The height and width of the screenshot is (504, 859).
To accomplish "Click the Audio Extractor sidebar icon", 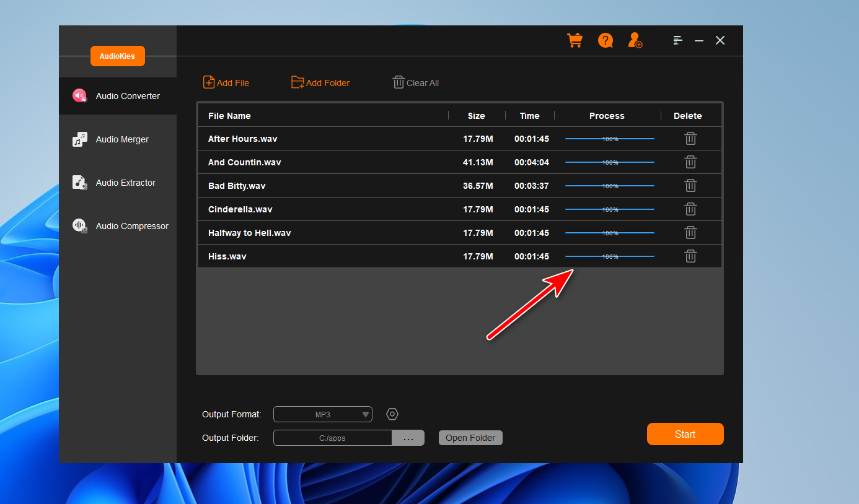I will point(80,183).
